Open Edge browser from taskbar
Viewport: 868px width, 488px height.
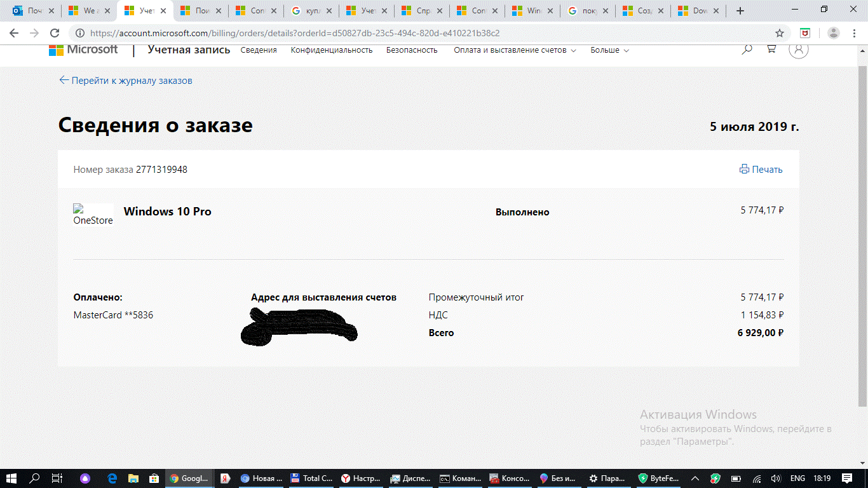tap(112, 478)
